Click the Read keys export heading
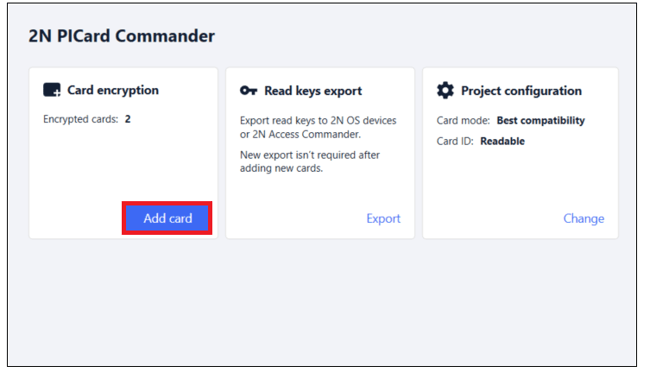 [313, 91]
